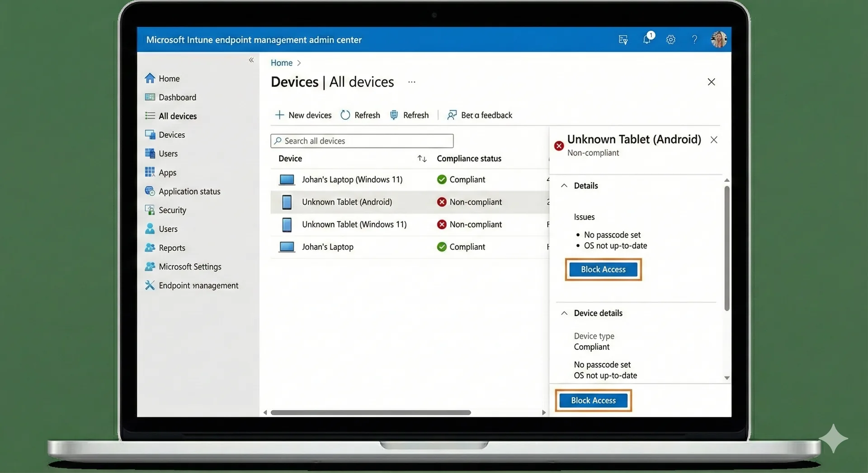
Task: Open Reports from the sidebar
Action: (172, 248)
